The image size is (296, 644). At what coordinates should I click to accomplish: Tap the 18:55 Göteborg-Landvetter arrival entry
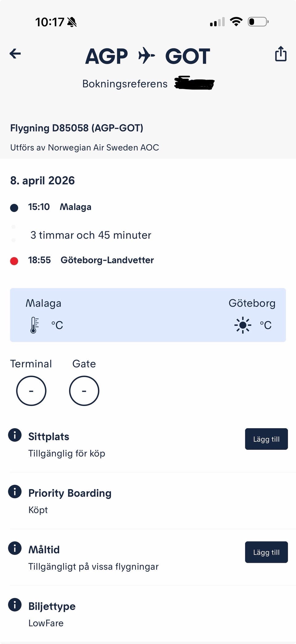point(91,260)
